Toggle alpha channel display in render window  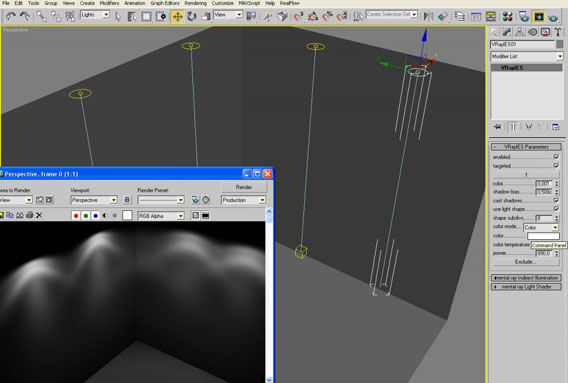105,216
